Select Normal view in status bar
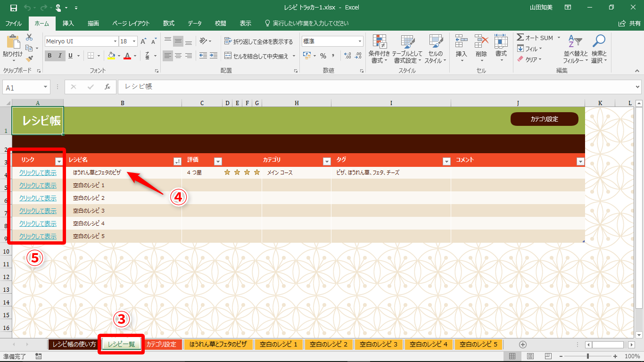Image resolution: width=644 pixels, height=362 pixels. pos(512,356)
